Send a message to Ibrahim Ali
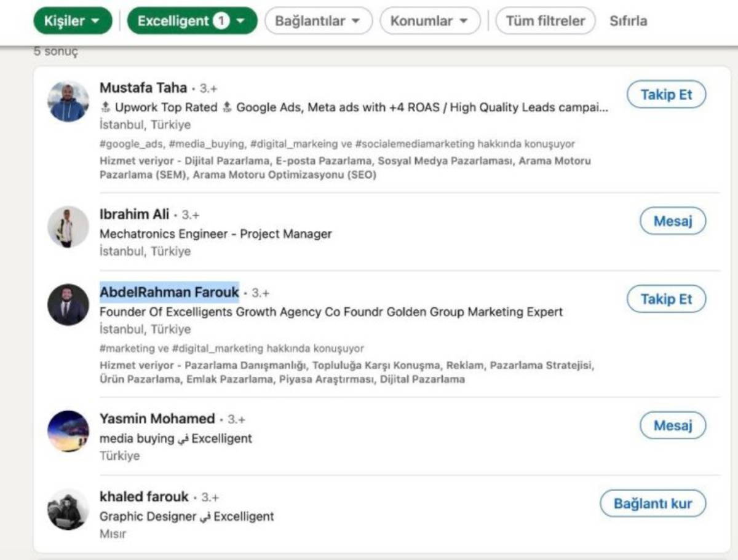Screen dimensions: 738x560 [672, 221]
